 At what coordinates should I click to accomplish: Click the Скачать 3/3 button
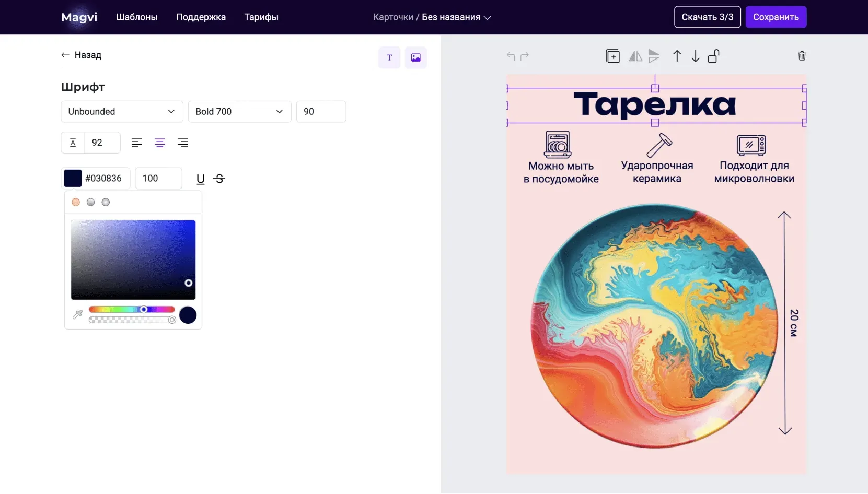707,17
